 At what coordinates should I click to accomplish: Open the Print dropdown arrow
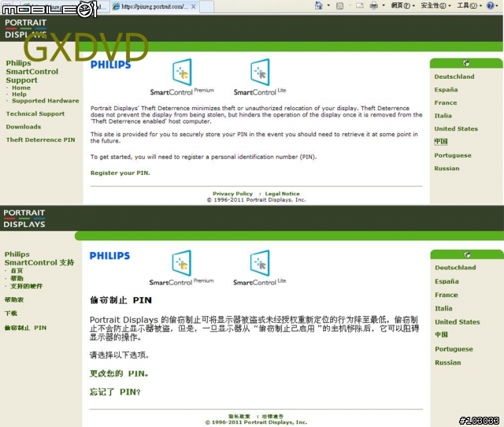tap(384, 6)
